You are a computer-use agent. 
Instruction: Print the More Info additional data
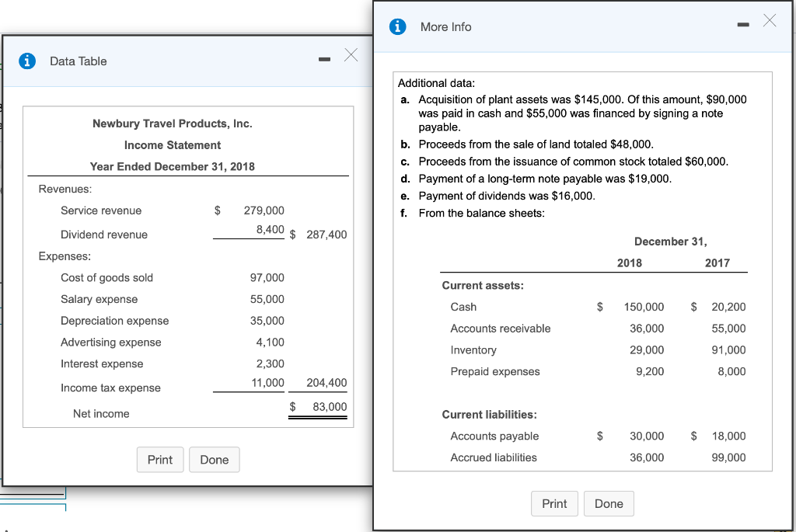coord(554,503)
